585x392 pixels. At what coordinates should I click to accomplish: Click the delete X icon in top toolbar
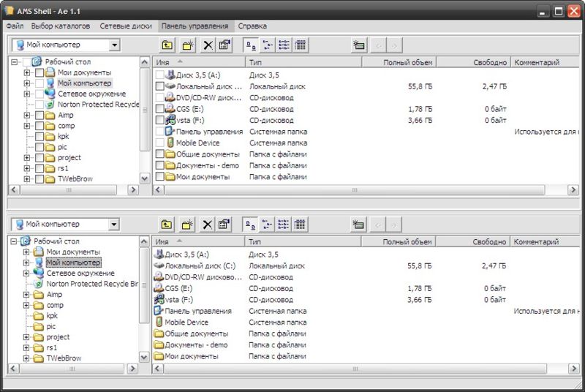click(208, 45)
